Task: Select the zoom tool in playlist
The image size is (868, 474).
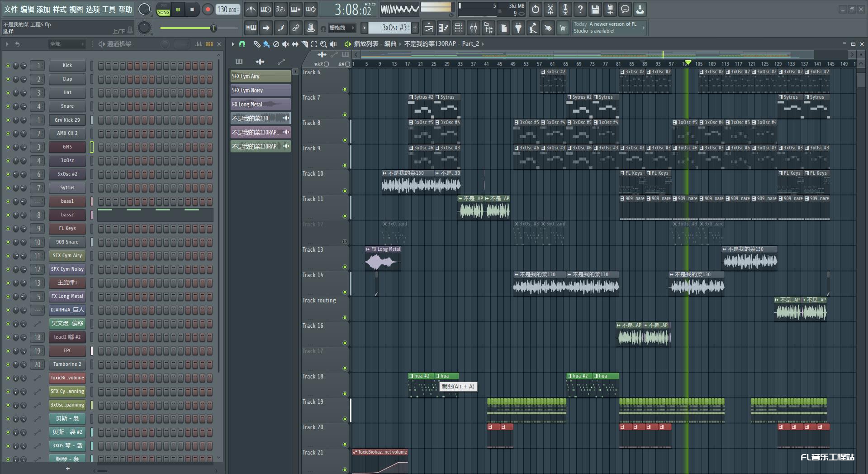Action: pos(323,44)
